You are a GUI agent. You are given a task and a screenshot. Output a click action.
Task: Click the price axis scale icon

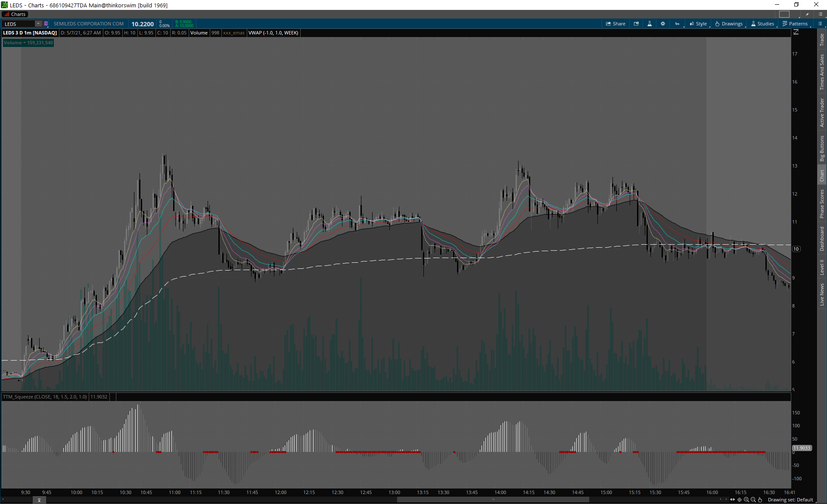tap(796, 32)
